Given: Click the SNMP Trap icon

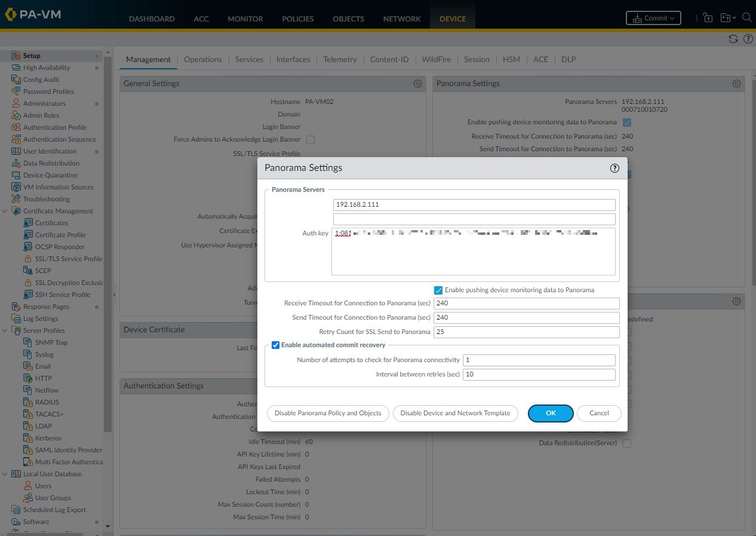Looking at the screenshot, I should tap(28, 342).
